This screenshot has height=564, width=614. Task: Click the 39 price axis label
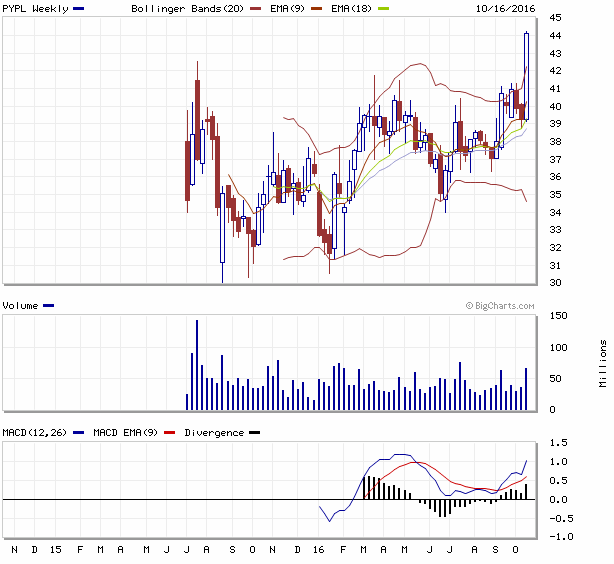click(555, 124)
